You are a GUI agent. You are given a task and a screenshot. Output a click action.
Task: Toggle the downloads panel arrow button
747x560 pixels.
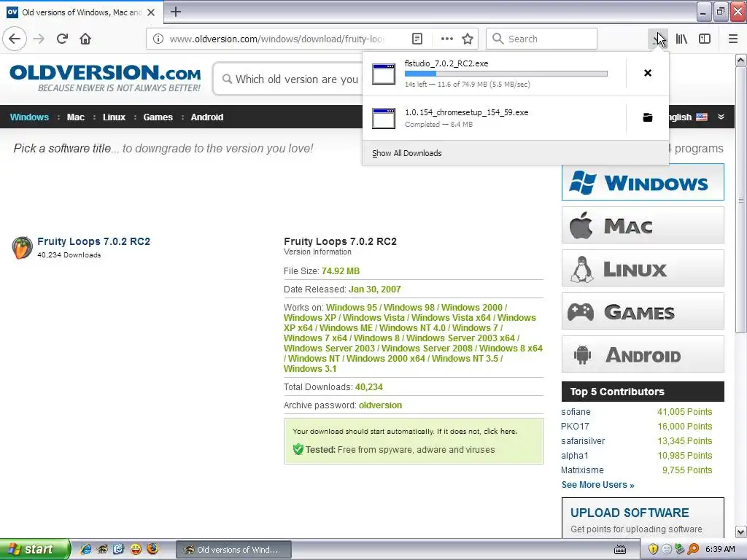click(x=658, y=39)
